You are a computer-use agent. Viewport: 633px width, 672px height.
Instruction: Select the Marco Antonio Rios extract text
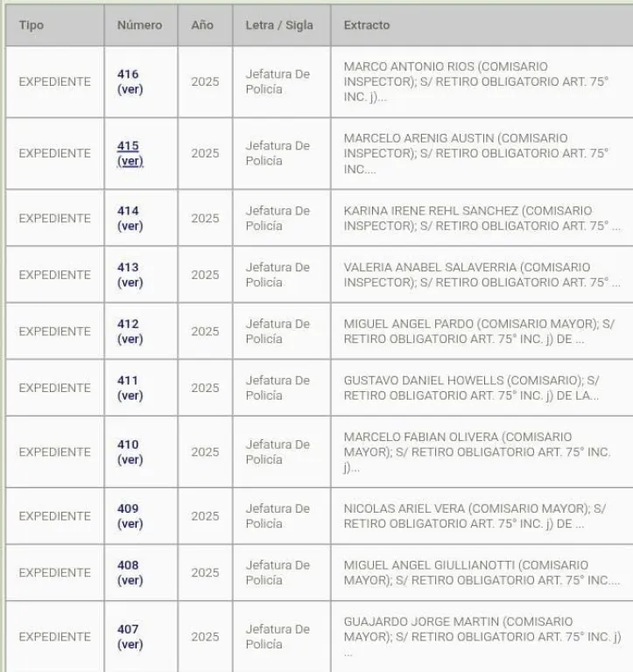pos(475,81)
